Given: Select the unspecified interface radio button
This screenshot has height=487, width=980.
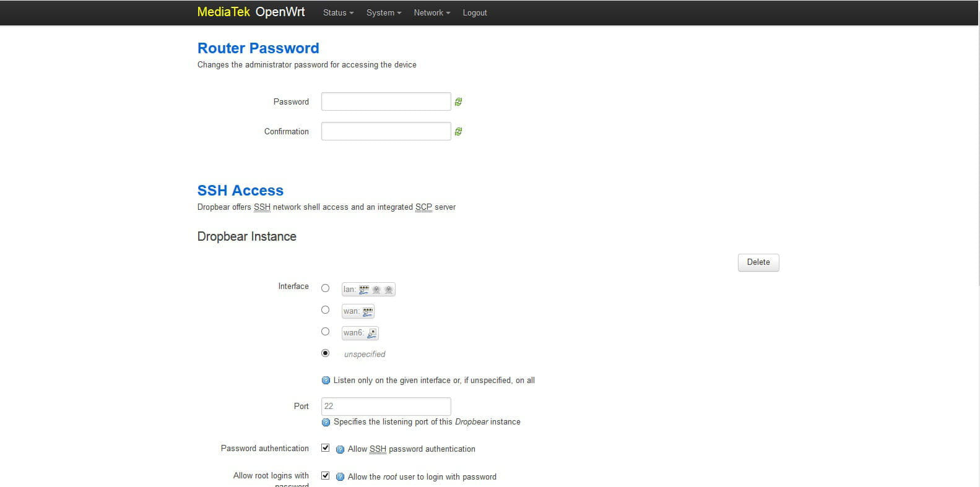Looking at the screenshot, I should point(325,353).
